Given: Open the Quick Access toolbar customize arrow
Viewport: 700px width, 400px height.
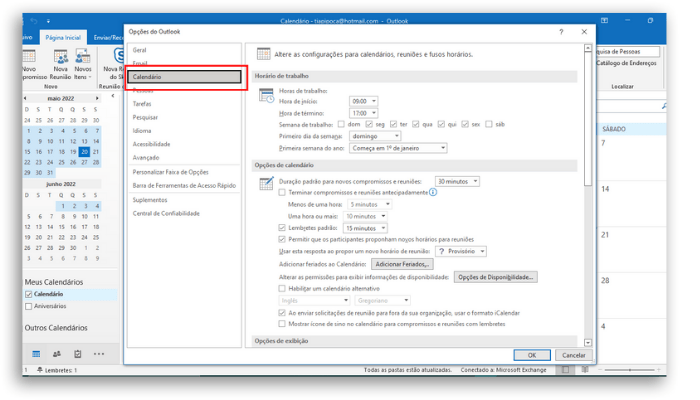Looking at the screenshot, I should click(48, 21).
